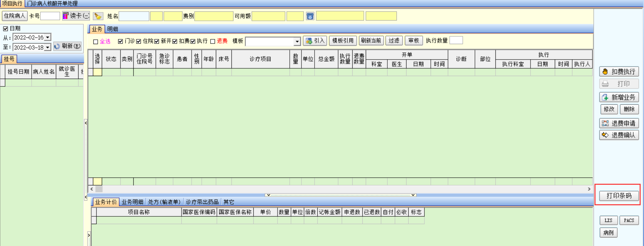Select the 业务 tab
This screenshot has width=644, height=246.
pos(97,29)
